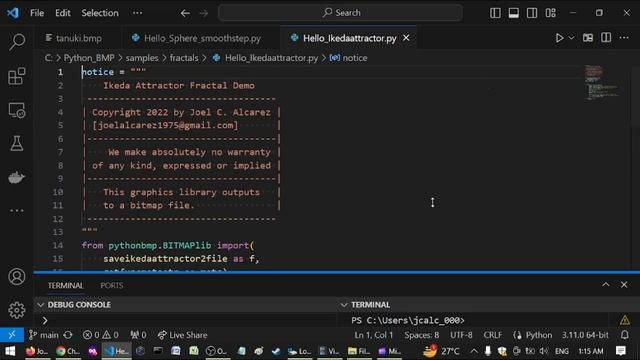
Task: Click the code minimap
Action: click(x=601, y=82)
